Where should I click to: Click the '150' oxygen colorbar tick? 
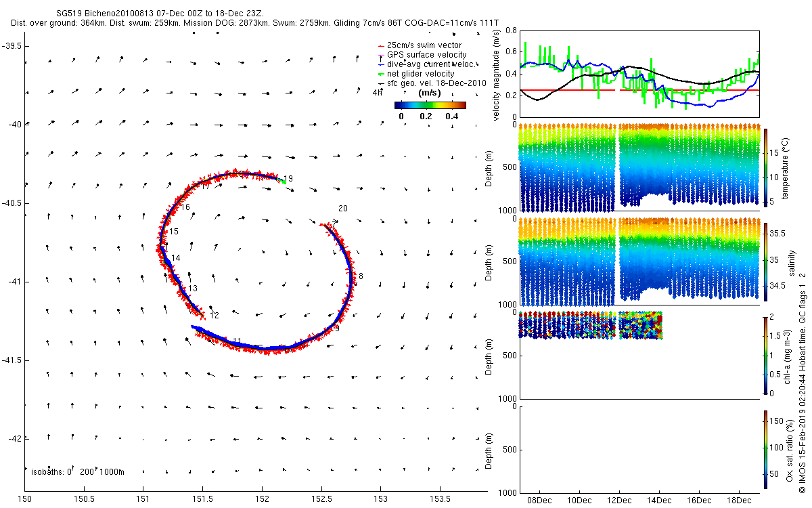[x=776, y=421]
